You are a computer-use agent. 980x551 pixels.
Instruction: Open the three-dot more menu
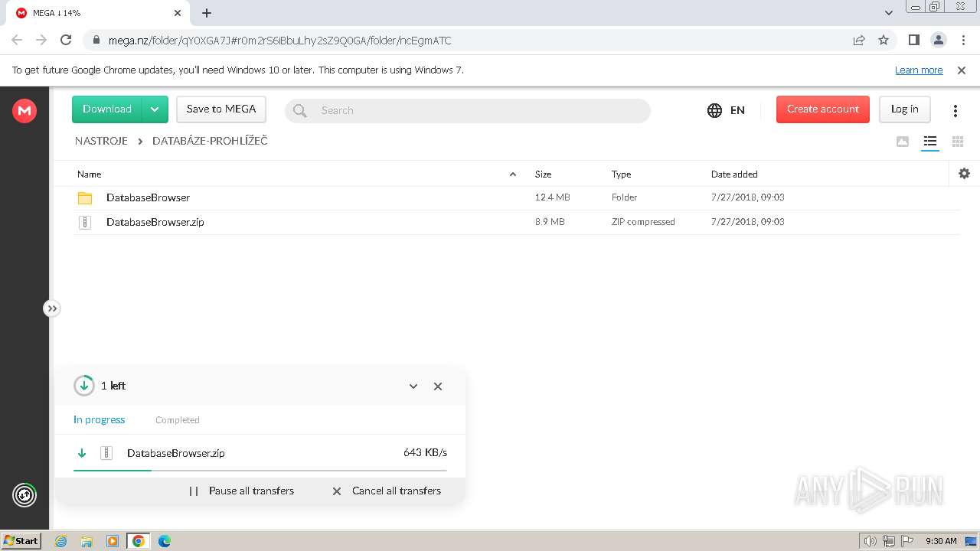[955, 111]
